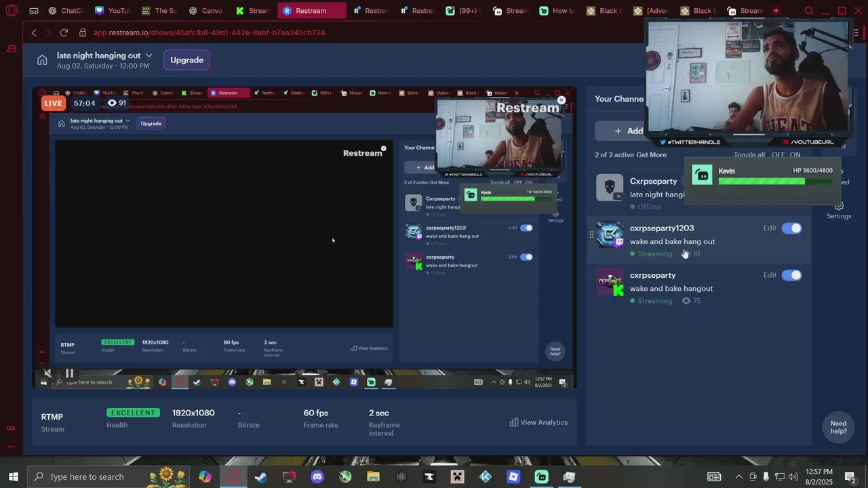Click the LIVE status badge
The image size is (868, 488).
pos(54,103)
